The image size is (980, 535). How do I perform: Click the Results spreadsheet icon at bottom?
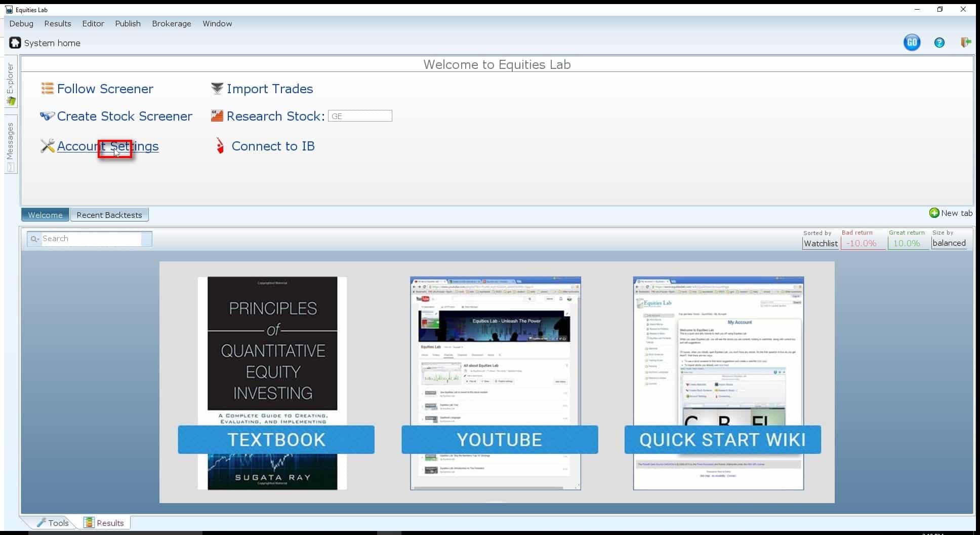tap(89, 522)
